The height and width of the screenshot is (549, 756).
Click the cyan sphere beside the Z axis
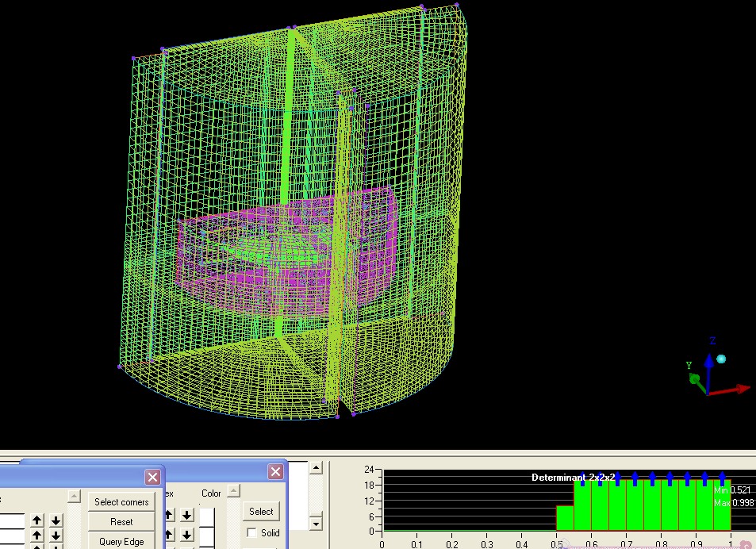721,359
